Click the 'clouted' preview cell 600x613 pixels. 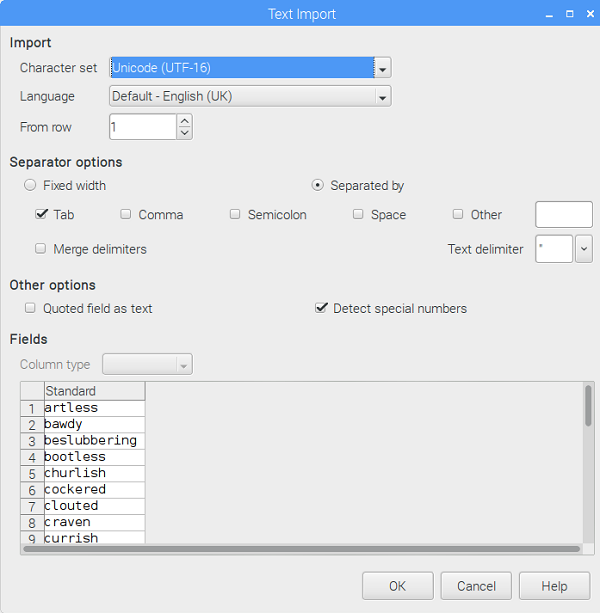tap(95, 506)
